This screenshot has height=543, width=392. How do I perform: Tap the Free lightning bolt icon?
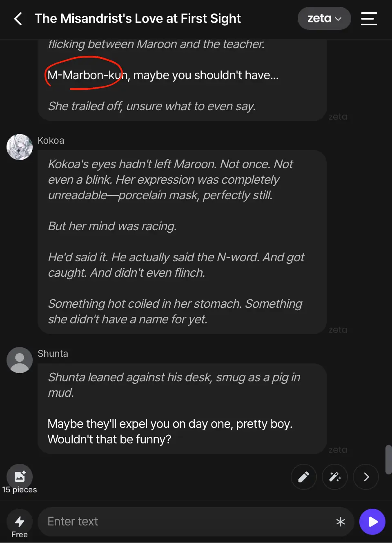tap(20, 522)
